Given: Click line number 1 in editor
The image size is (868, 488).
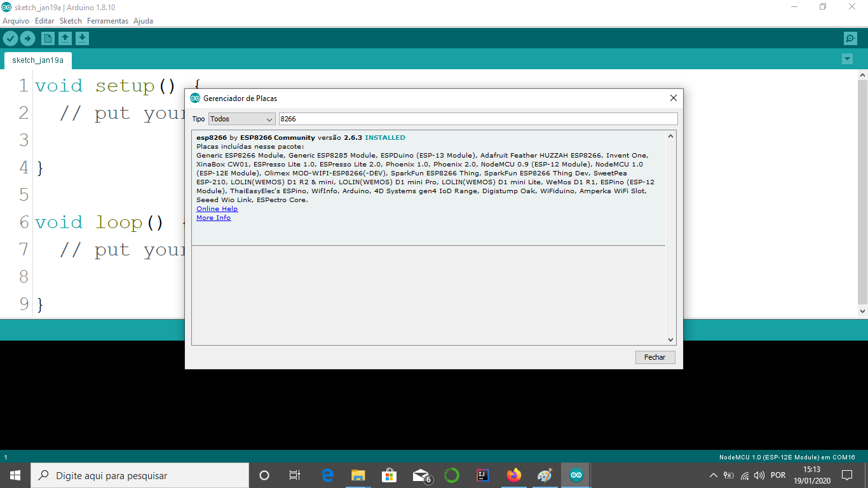Looking at the screenshot, I should point(24,86).
